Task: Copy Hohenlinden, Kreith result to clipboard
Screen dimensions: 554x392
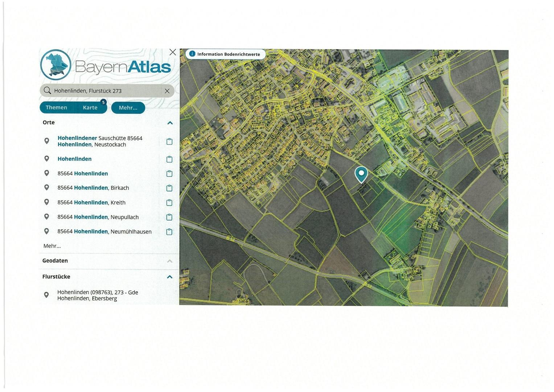Action: 169,203
